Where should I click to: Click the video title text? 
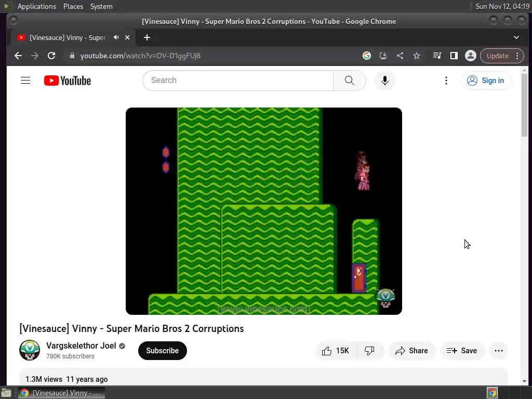131,328
